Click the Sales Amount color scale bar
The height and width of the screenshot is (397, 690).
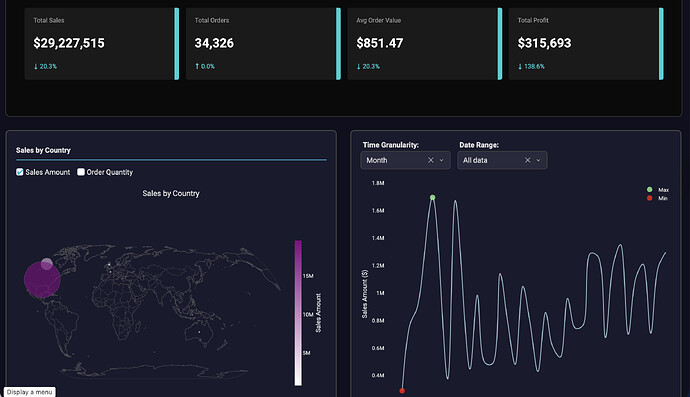pos(298,313)
